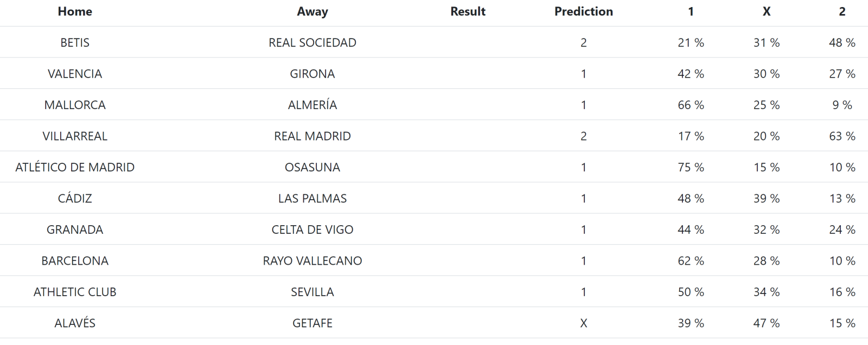Click the BARCELONA home team cell
The image size is (868, 345).
75,261
